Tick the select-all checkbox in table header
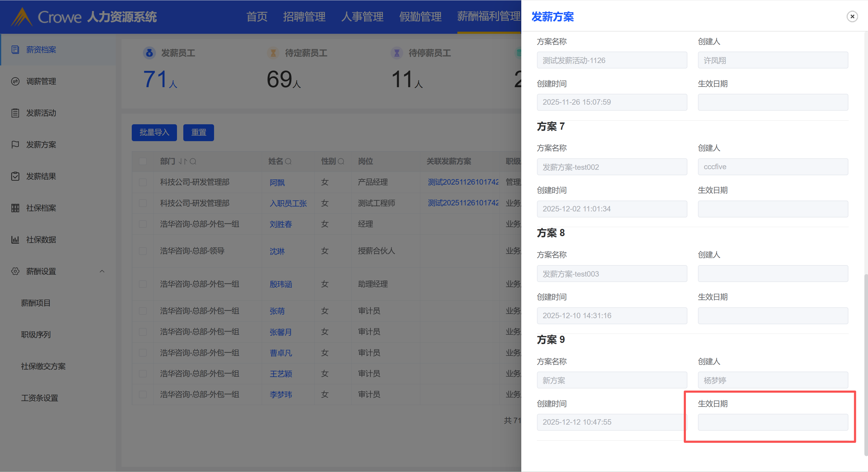 143,161
